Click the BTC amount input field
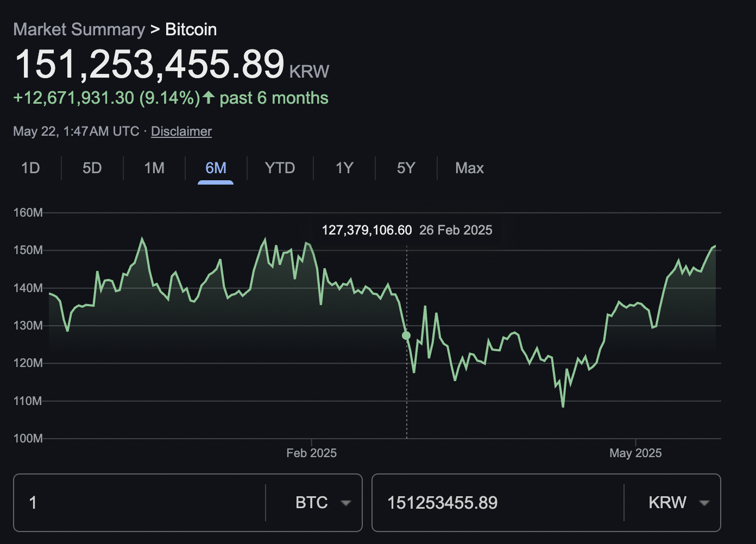 pos(140,503)
